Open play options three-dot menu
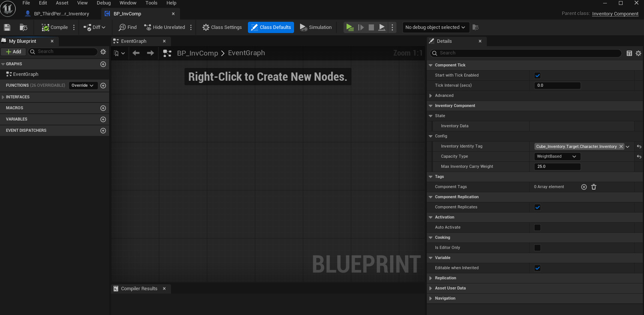This screenshot has width=644, height=315. 392,27
